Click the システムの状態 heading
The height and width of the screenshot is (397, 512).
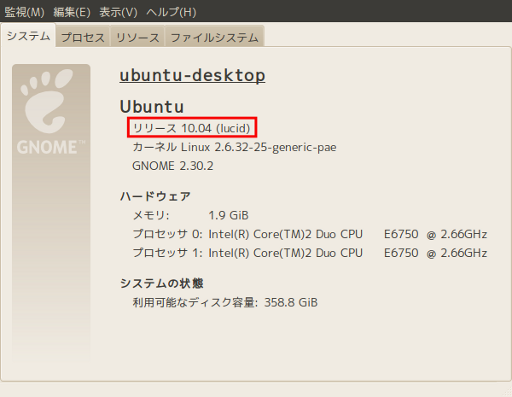tap(162, 283)
